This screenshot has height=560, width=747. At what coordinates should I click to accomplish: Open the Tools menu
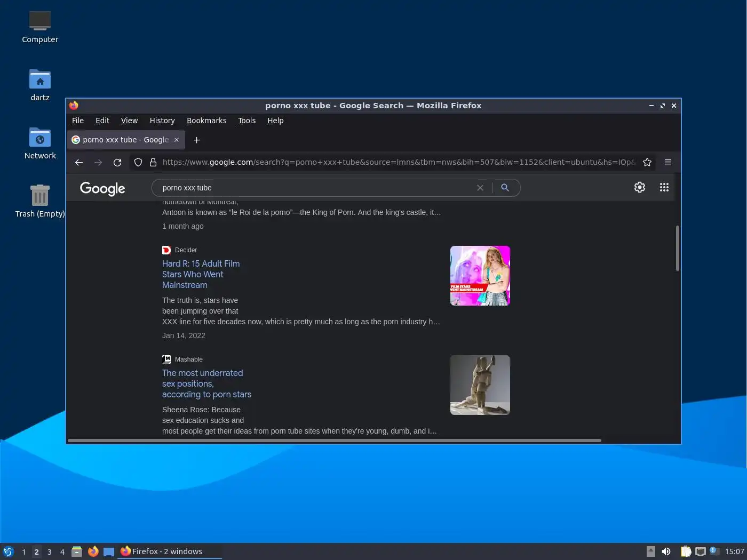point(247,121)
